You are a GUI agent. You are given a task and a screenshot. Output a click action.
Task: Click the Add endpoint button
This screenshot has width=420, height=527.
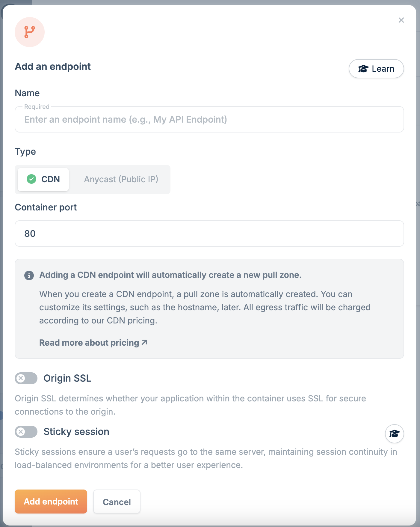[x=51, y=502]
